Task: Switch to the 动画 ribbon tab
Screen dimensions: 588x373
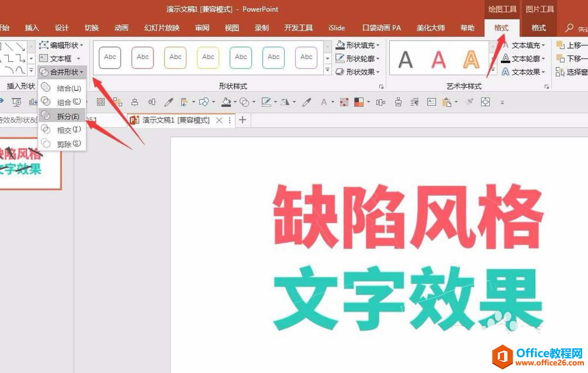Action: [121, 28]
